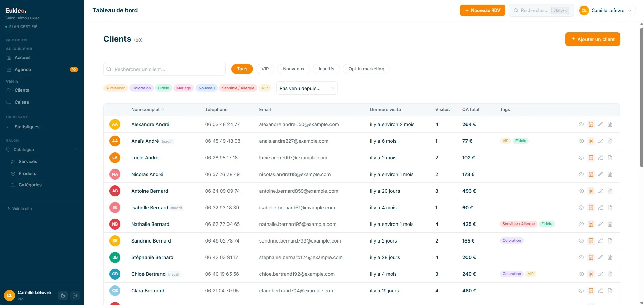Filter by the À relancer tag chip
This screenshot has height=305, width=644.
(116, 88)
